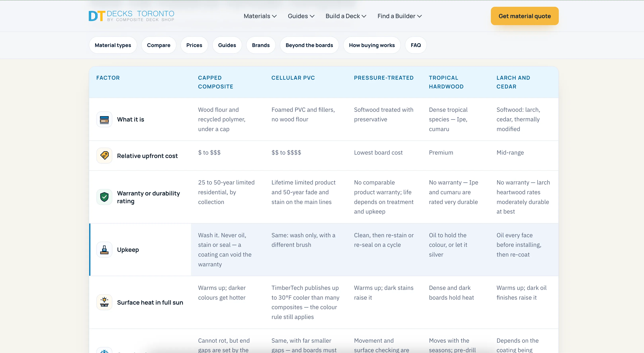This screenshot has width=644, height=353.
Task: Click the Upkeep brush icon
Action: (104, 250)
